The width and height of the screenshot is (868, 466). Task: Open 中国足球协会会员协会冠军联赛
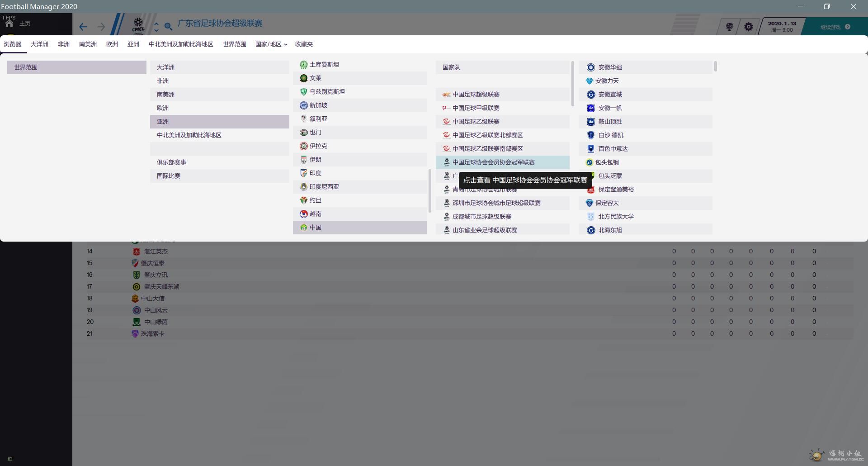(x=503, y=162)
